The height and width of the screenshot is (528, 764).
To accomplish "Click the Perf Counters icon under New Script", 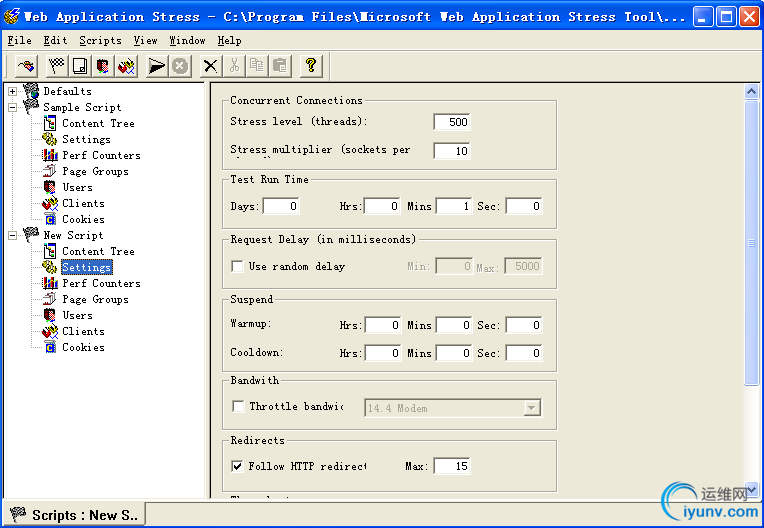I will (x=50, y=283).
